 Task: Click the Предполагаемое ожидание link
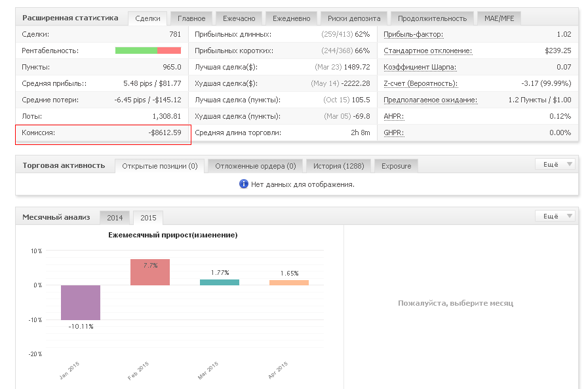coord(431,100)
